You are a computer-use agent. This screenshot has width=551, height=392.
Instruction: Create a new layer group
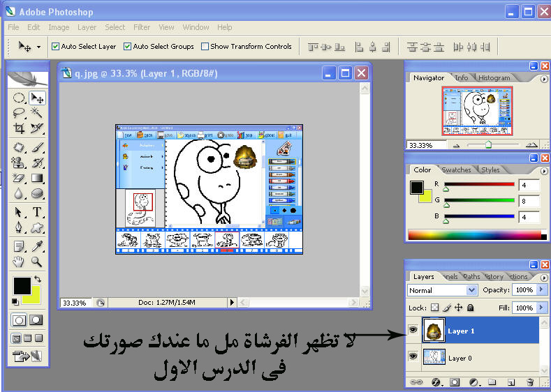pyautogui.click(x=492, y=382)
